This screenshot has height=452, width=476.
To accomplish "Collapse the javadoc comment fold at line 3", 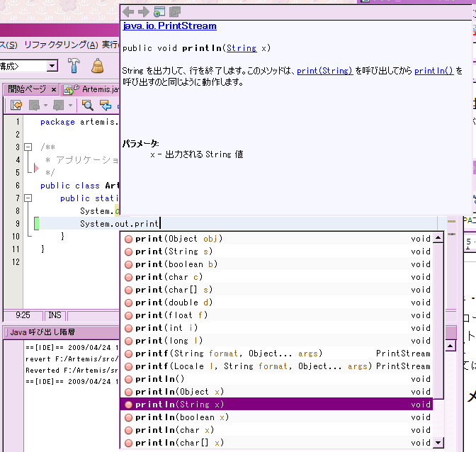I will pyautogui.click(x=28, y=147).
